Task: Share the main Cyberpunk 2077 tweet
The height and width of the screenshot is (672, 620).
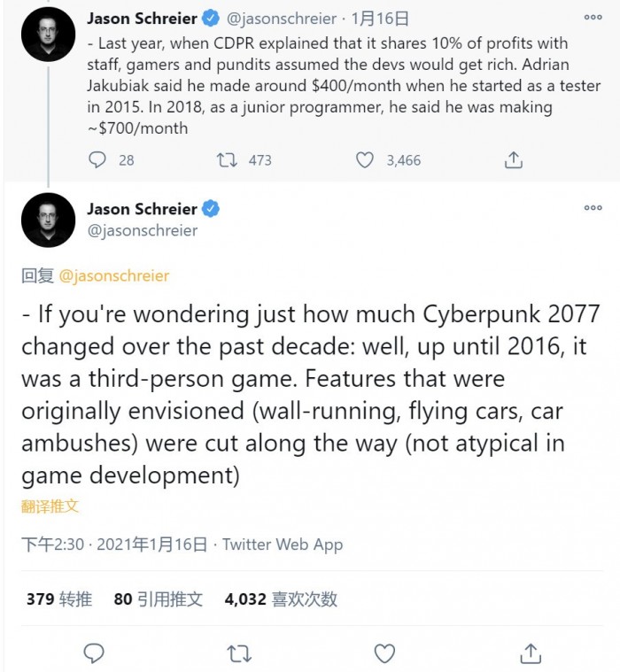Action: 531,653
